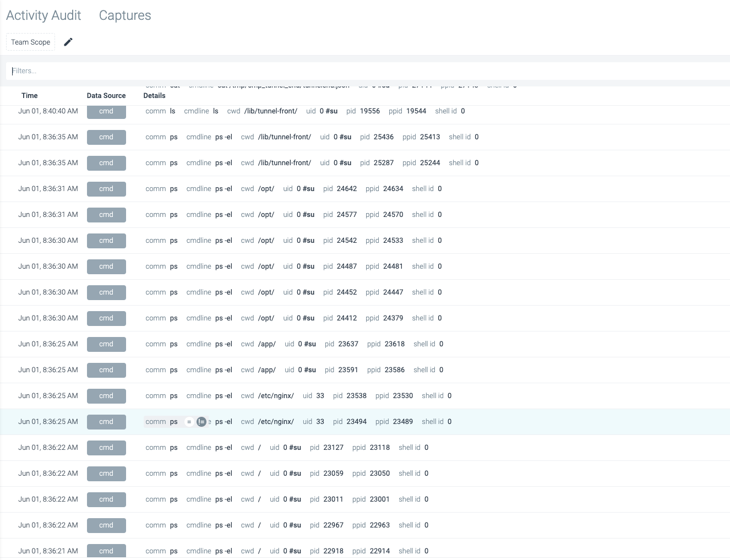Click the cmd badge in pid 23494 row
Viewport: 730px width, 560px height.
(x=106, y=422)
